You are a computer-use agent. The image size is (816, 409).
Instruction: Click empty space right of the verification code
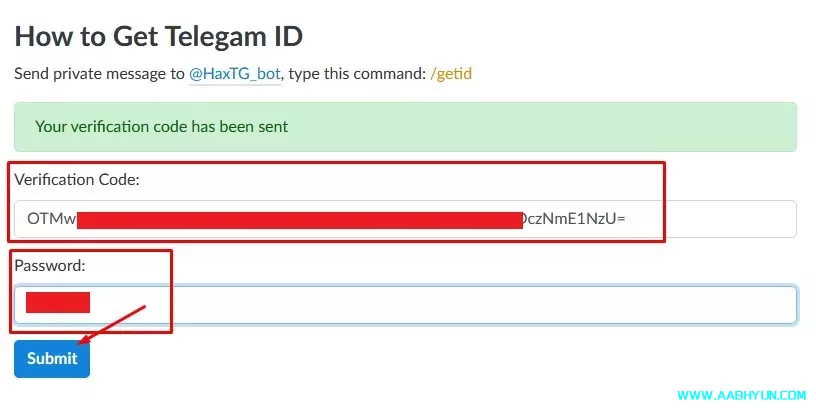720,219
